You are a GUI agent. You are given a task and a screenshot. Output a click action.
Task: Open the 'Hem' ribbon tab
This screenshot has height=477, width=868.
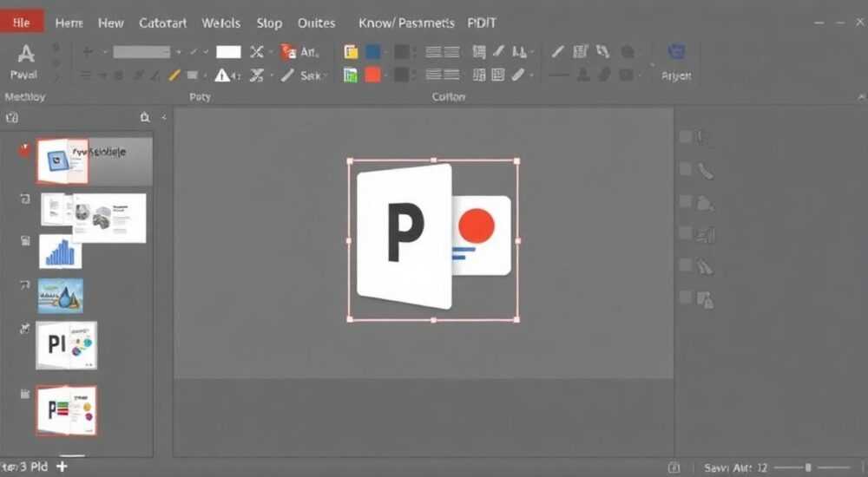pos(69,23)
